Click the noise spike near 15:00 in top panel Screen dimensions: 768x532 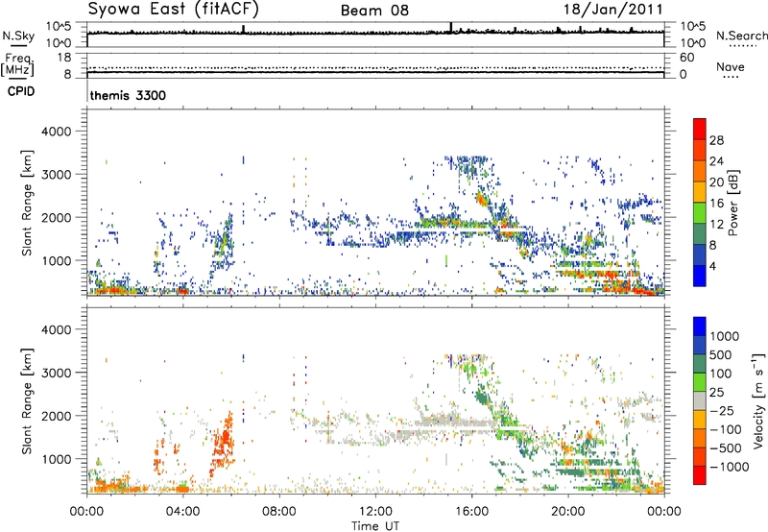[x=451, y=28]
